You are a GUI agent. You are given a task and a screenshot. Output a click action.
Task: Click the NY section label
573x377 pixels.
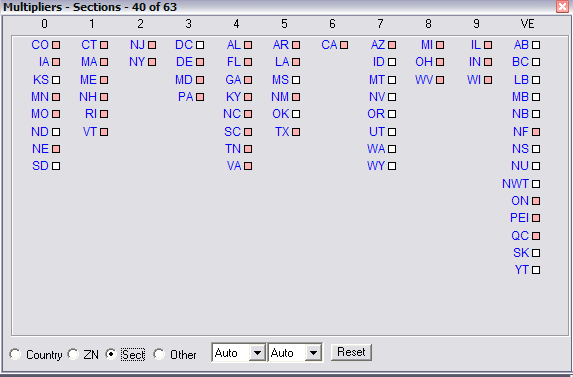pos(137,62)
